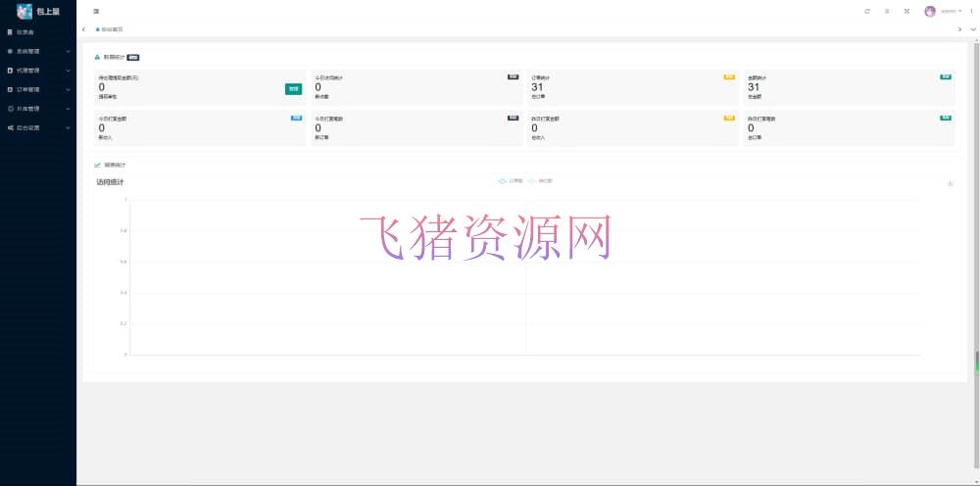
Task: Click the green triangle icon by data statistics
Action: pyautogui.click(x=97, y=57)
